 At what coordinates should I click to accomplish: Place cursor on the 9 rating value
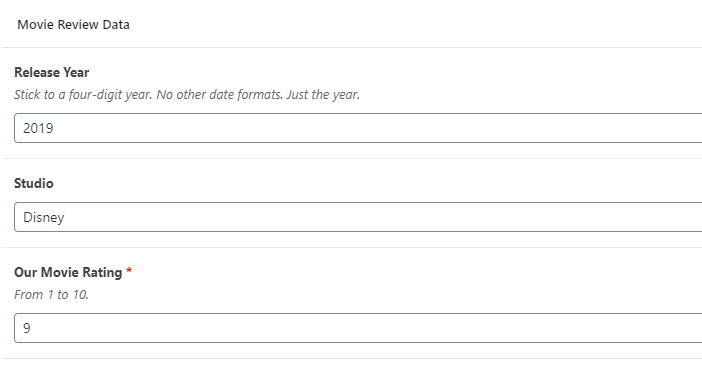[27, 328]
